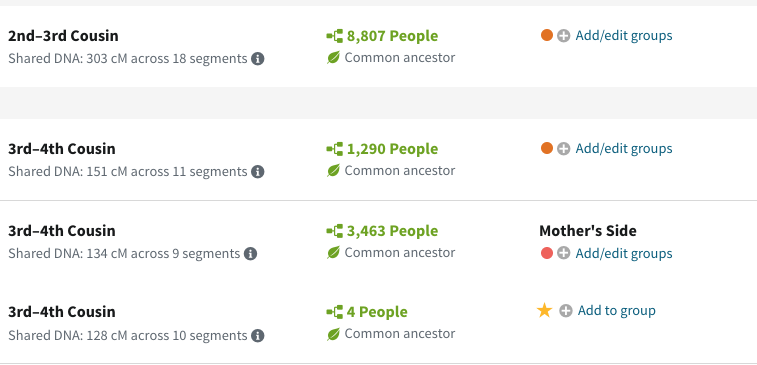Open 8,807 People family tree link

pos(393,36)
